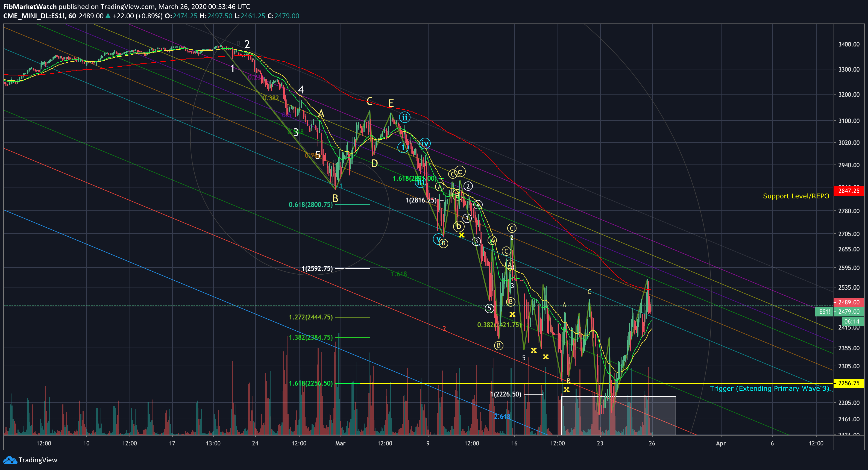The width and height of the screenshot is (868, 470).
Task: Click the 2355.00 price scale value
Action: point(849,348)
